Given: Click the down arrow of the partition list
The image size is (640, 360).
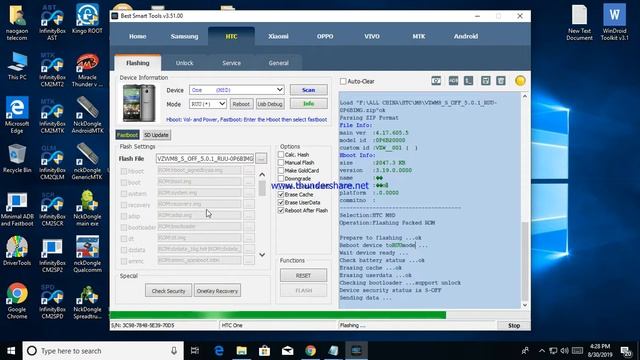Looking at the screenshot, I should pos(262,255).
